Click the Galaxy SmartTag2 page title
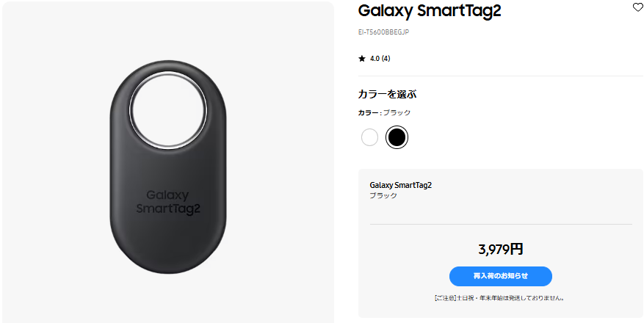 430,11
